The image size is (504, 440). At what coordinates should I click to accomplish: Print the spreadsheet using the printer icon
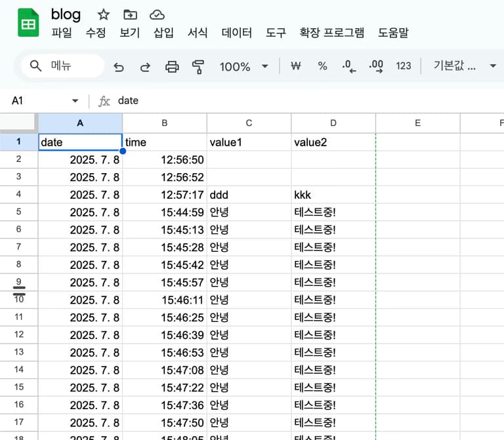click(x=172, y=66)
